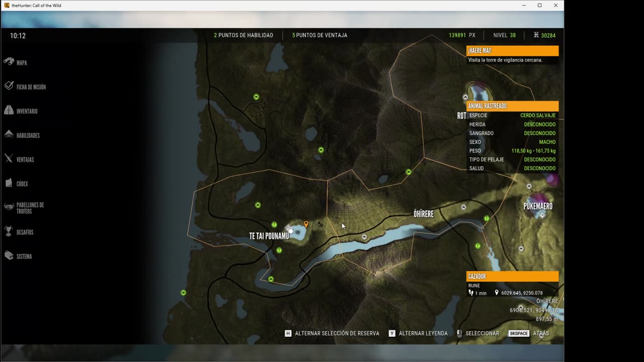The width and height of the screenshot is (644, 362).
Task: Click the TIPO DE PELAJE row label
Action: (487, 159)
